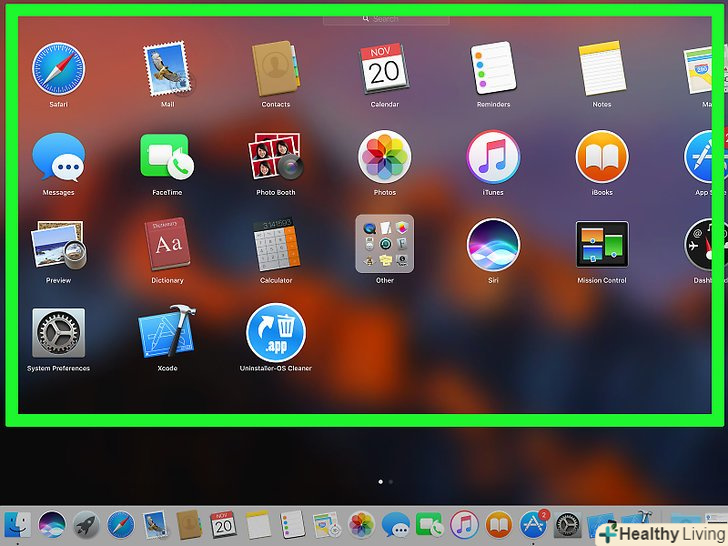
Task: Open Mail stamp icon in the Dock
Action: pyautogui.click(x=155, y=525)
